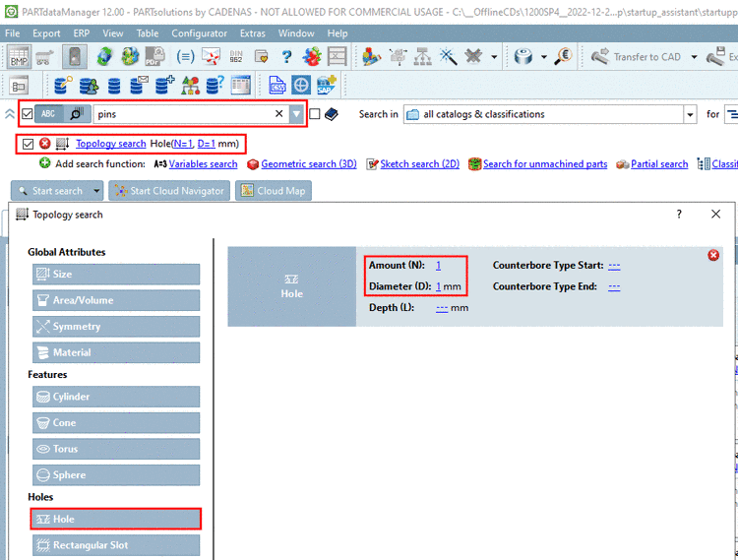Click the Cloud Map button
Viewport: 738px width, 560px height.
coord(273,191)
